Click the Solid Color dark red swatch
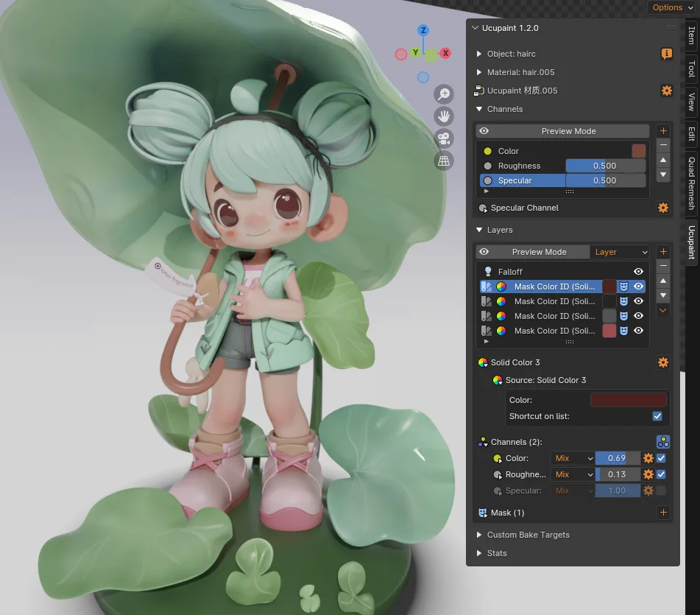This screenshot has width=700, height=615. pyautogui.click(x=628, y=400)
